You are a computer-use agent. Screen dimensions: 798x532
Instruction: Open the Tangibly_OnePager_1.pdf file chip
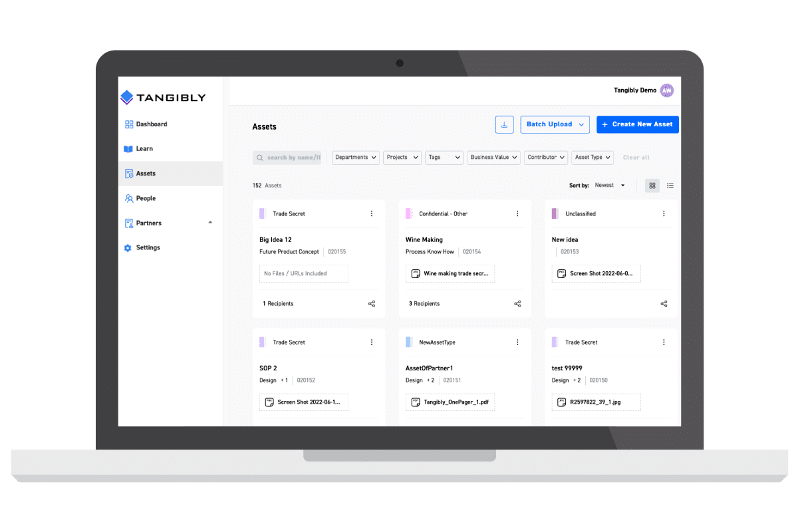(x=450, y=402)
